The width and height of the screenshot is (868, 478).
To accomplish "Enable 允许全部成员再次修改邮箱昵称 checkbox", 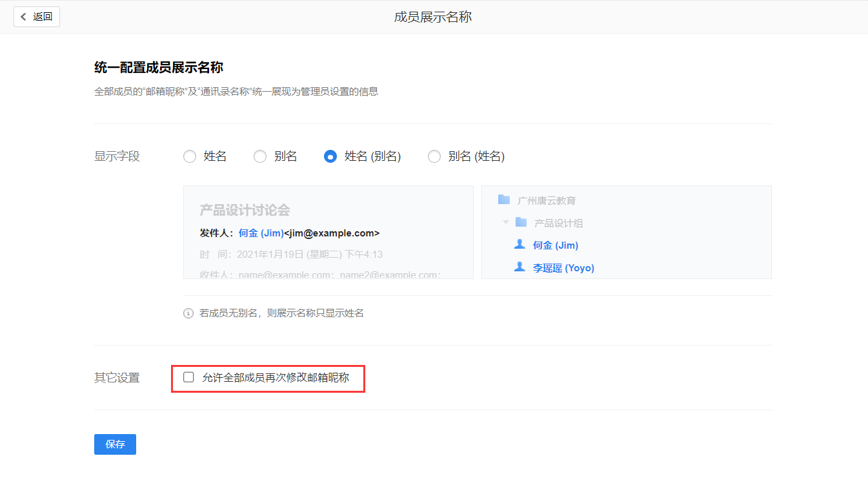I will [188, 377].
